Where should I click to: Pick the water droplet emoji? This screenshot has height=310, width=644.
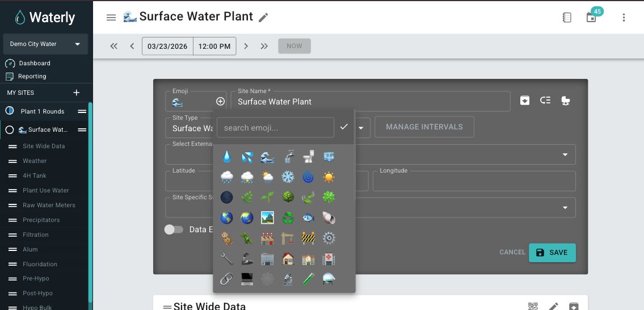click(227, 157)
